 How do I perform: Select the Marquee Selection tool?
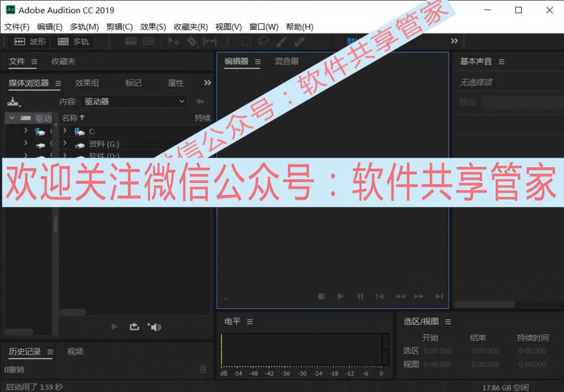tap(246, 41)
